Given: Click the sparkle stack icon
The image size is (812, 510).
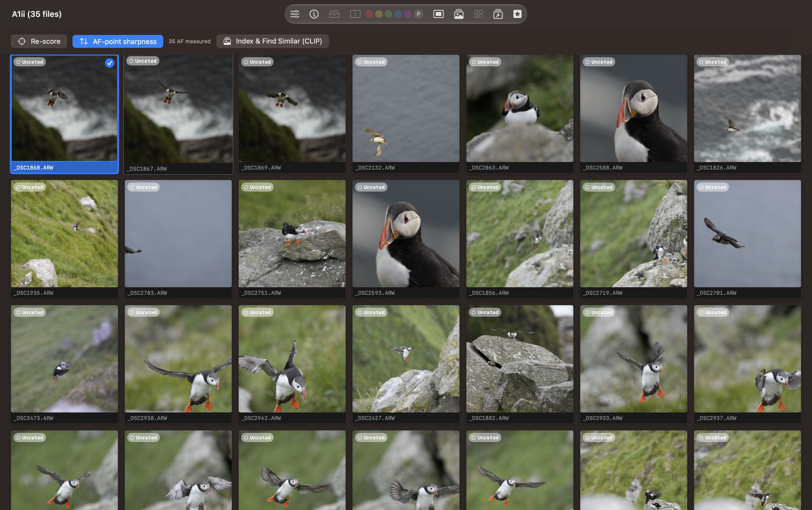Looking at the screenshot, I should pos(498,14).
